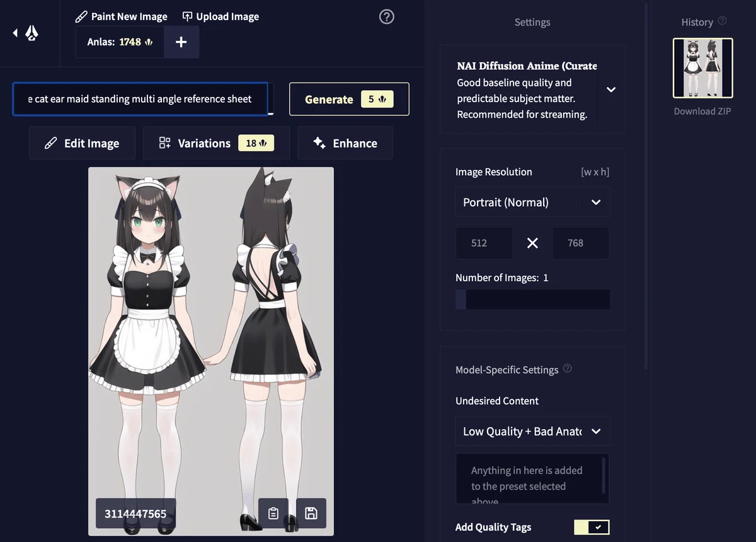Add Anlas with the plus button
Image resolution: width=756 pixels, height=542 pixels.
tap(181, 42)
